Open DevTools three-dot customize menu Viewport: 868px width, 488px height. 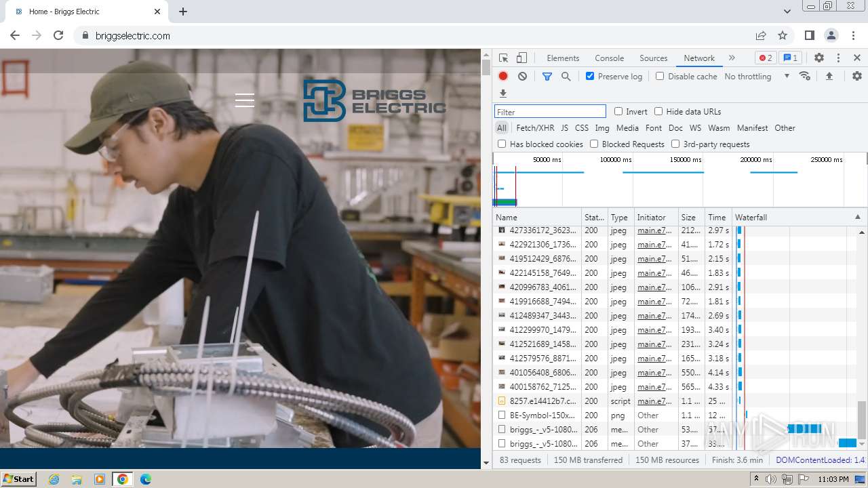pos(838,58)
